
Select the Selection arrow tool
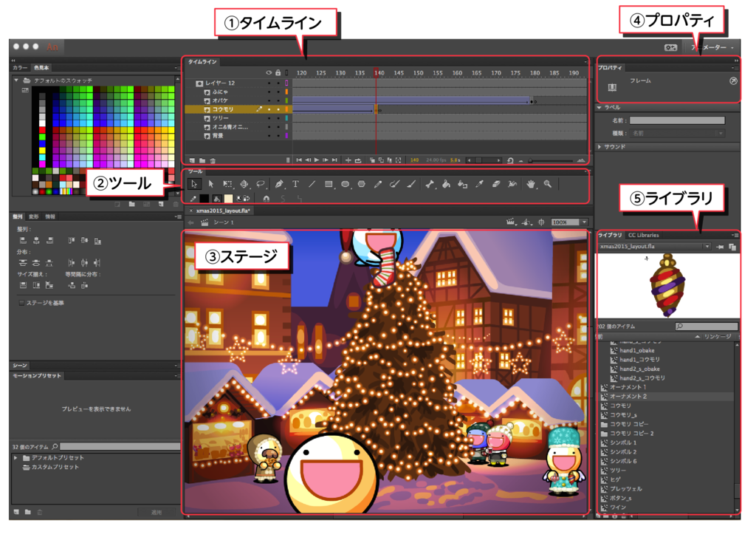[x=194, y=184]
